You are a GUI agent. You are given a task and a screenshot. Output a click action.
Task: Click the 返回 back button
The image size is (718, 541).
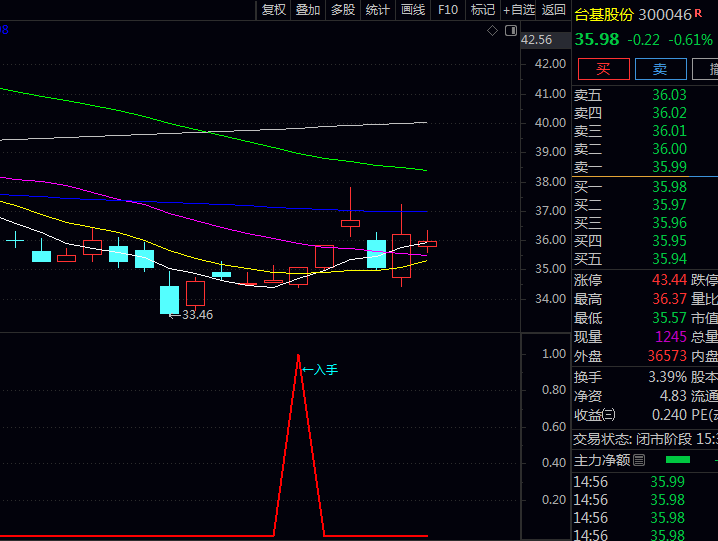pyautogui.click(x=553, y=10)
